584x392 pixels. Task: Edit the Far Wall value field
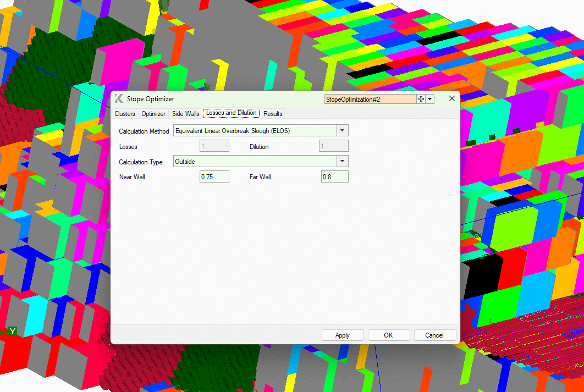point(334,176)
